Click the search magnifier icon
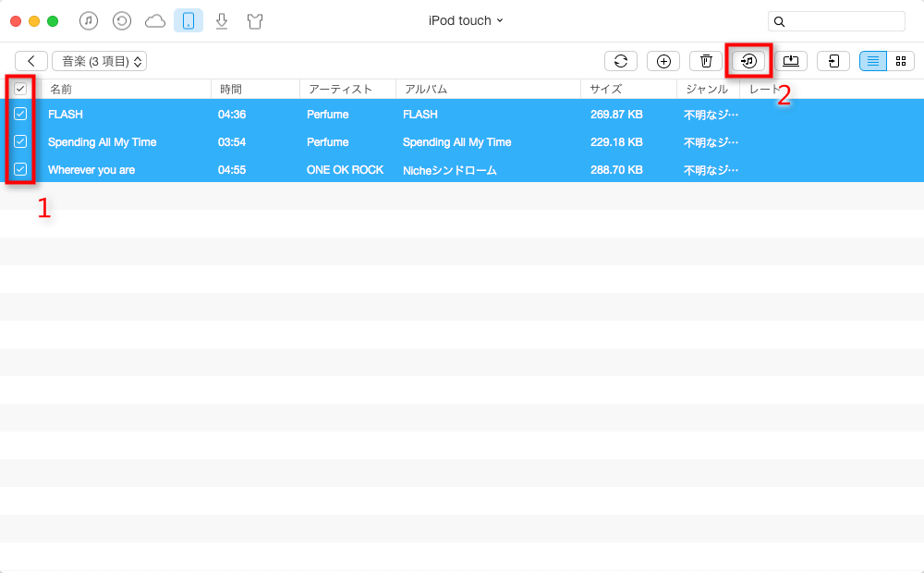 [780, 22]
